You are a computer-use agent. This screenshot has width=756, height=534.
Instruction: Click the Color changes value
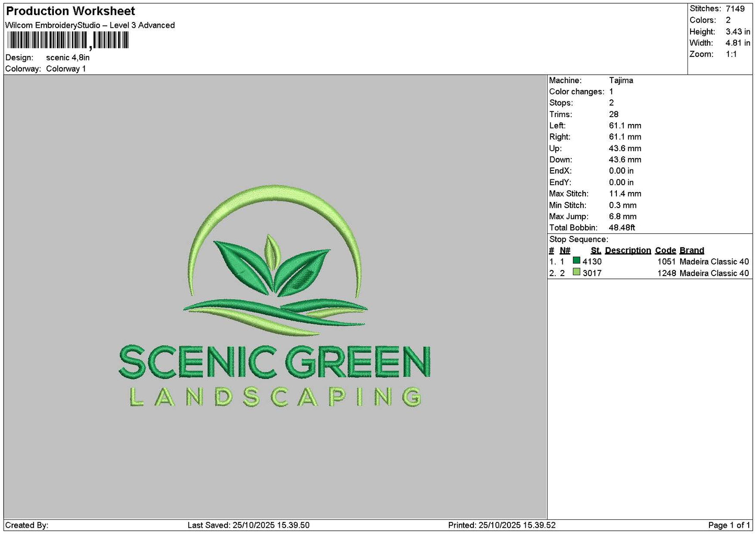pos(611,92)
